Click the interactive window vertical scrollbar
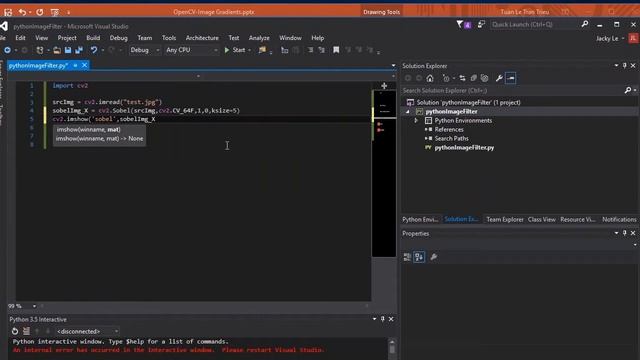Image resolution: width=640 pixels, height=360 pixels. pyautogui.click(x=392, y=348)
